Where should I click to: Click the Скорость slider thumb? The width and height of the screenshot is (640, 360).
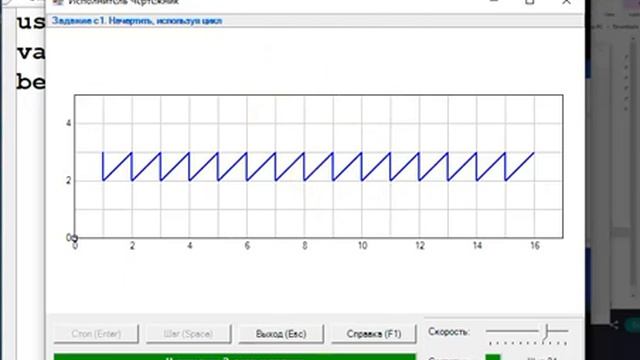[546, 333]
